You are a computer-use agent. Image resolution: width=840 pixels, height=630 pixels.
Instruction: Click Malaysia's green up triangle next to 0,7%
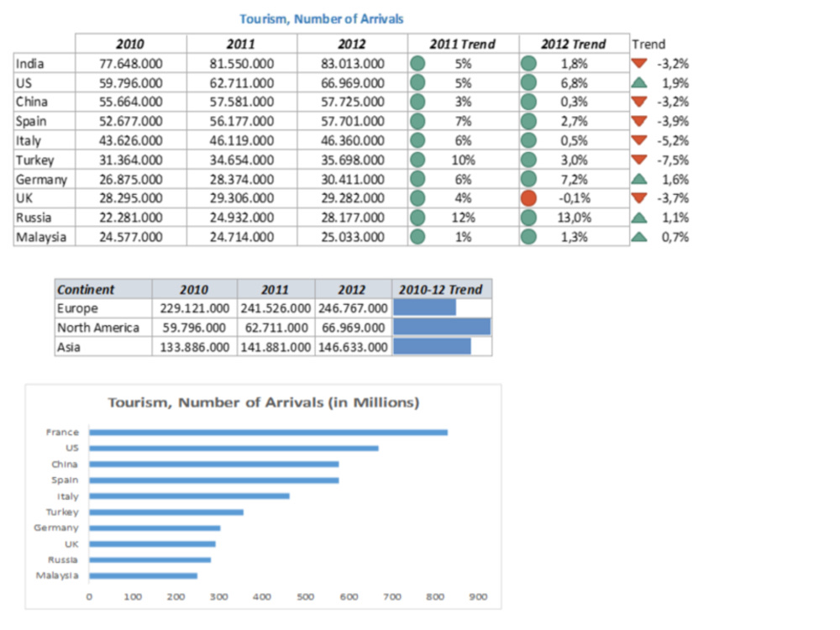tap(638, 238)
